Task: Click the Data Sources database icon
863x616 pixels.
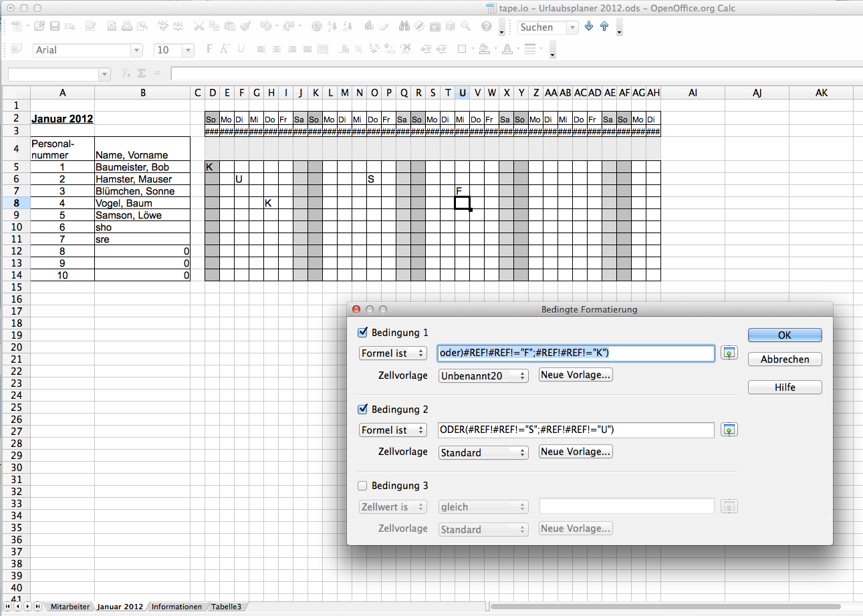Action: (x=451, y=27)
